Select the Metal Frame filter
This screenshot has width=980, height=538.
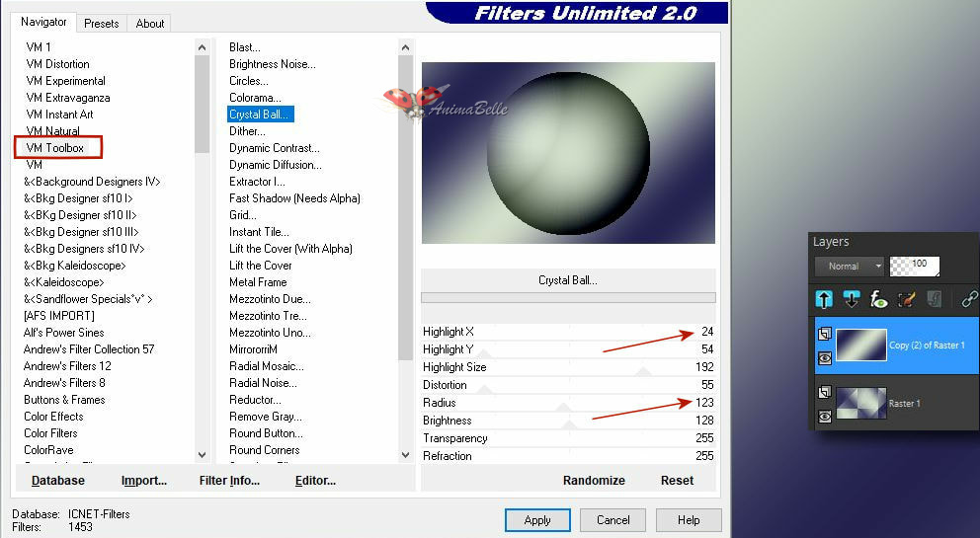pos(258,282)
